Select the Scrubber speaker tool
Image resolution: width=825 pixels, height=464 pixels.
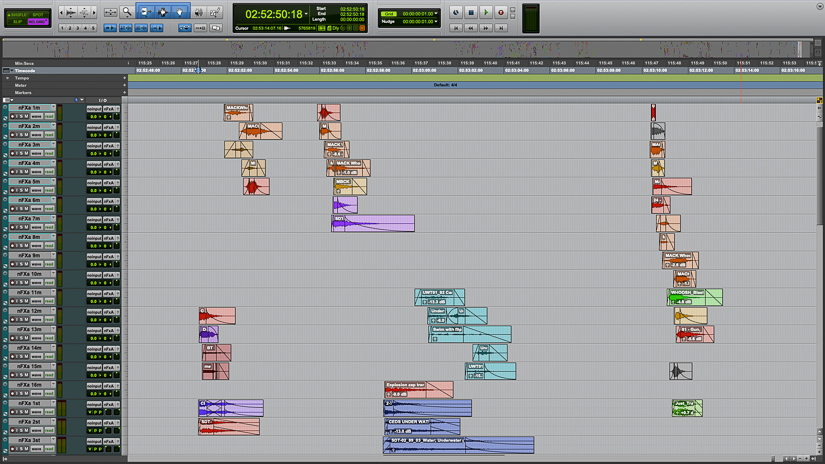(198, 12)
